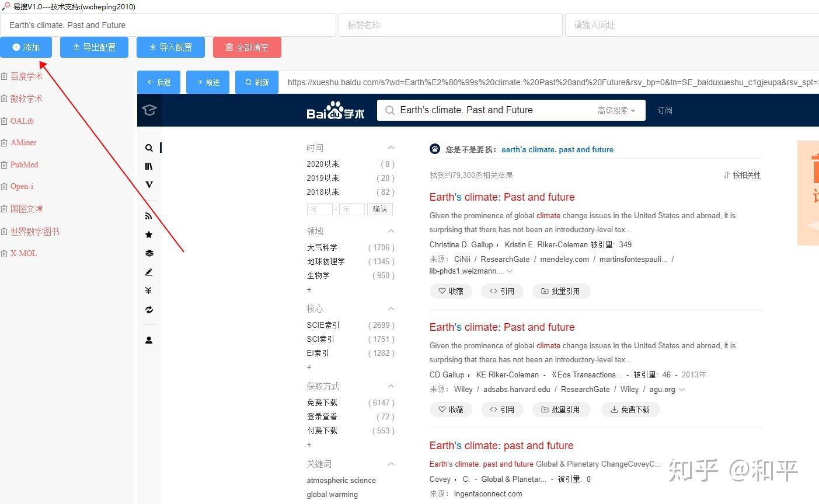Expand more sources after lib-phds1.weizmann
The image size is (819, 504).
[510, 271]
